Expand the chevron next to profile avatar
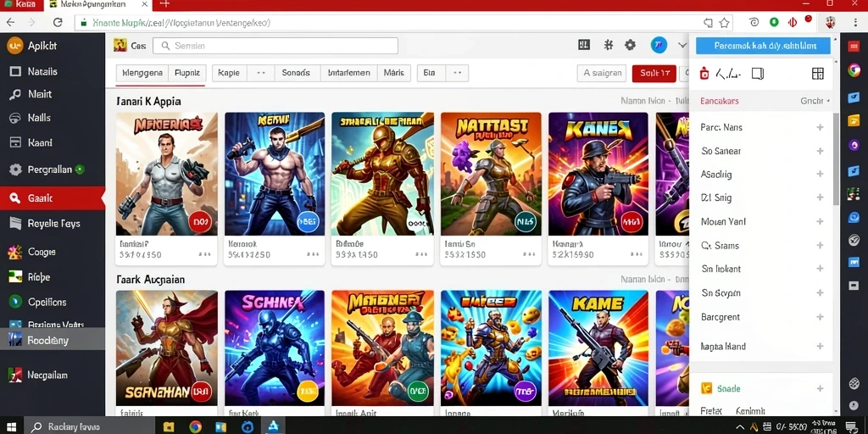 682,46
